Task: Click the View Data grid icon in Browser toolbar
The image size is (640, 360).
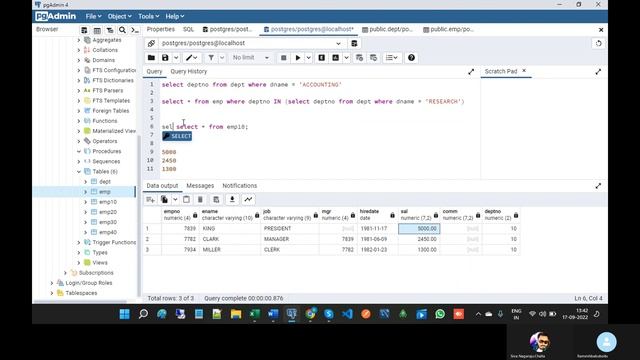Action: pyautogui.click(x=97, y=30)
